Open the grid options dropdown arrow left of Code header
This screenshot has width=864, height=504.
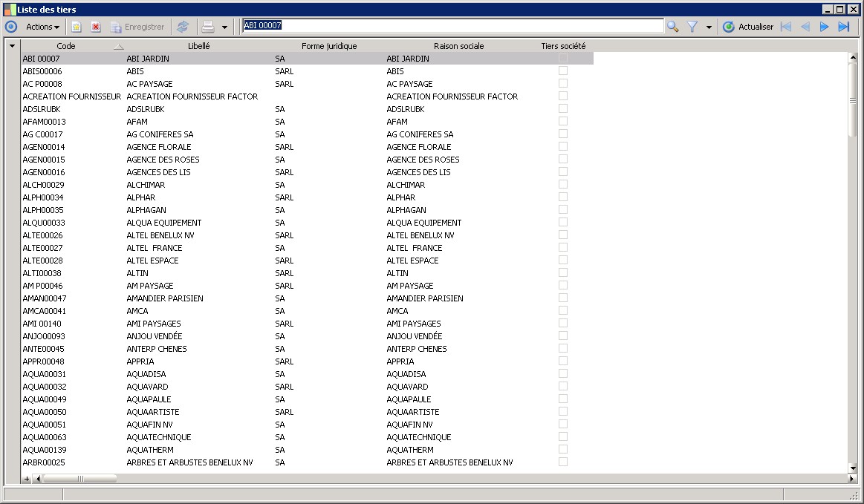click(12, 46)
